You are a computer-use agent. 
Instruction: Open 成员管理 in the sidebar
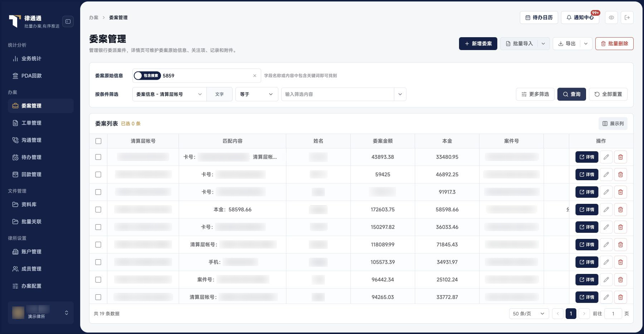pyautogui.click(x=41, y=269)
